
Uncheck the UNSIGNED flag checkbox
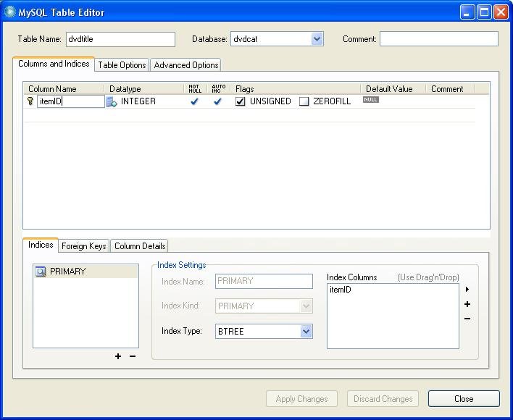pyautogui.click(x=240, y=101)
